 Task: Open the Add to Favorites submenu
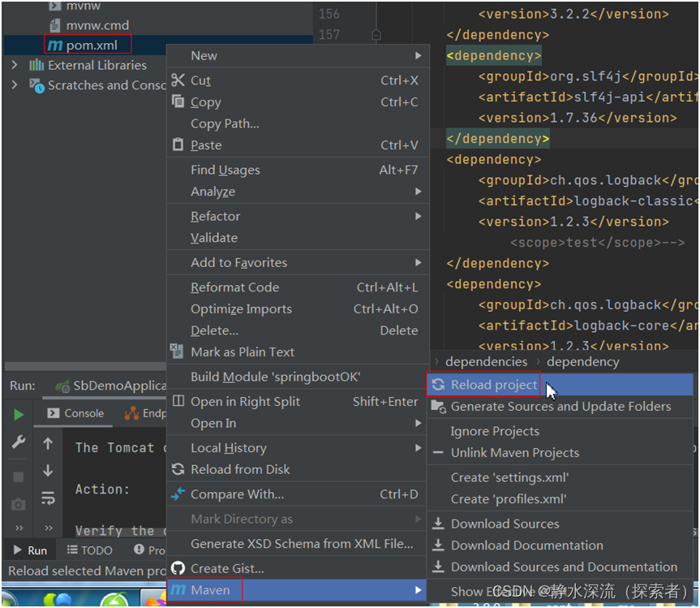[x=298, y=262]
